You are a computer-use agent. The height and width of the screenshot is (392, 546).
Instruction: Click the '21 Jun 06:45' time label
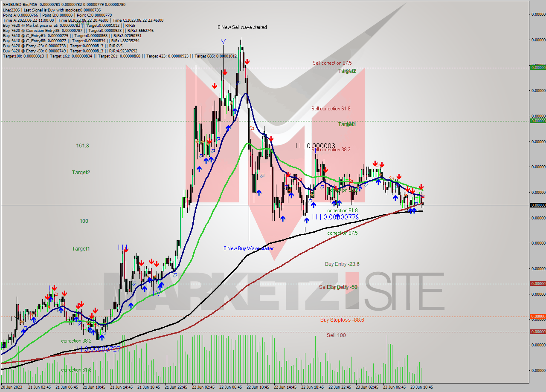[x=67, y=388]
